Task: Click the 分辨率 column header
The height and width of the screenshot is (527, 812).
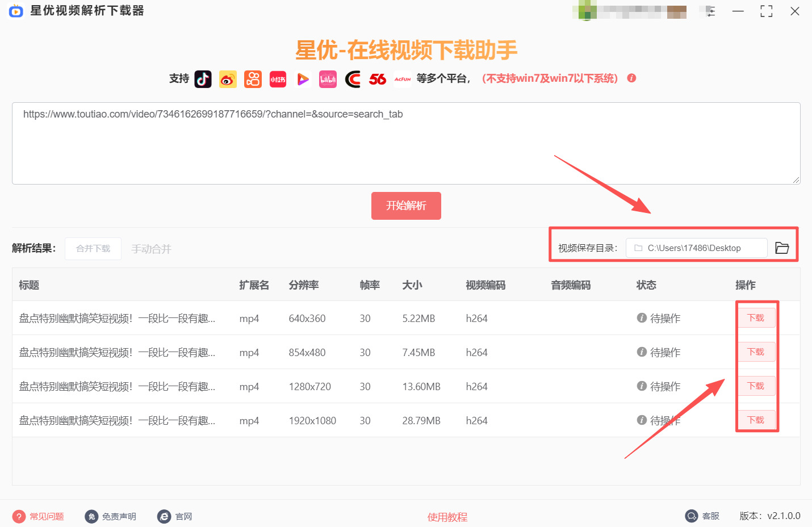Action: pos(304,285)
